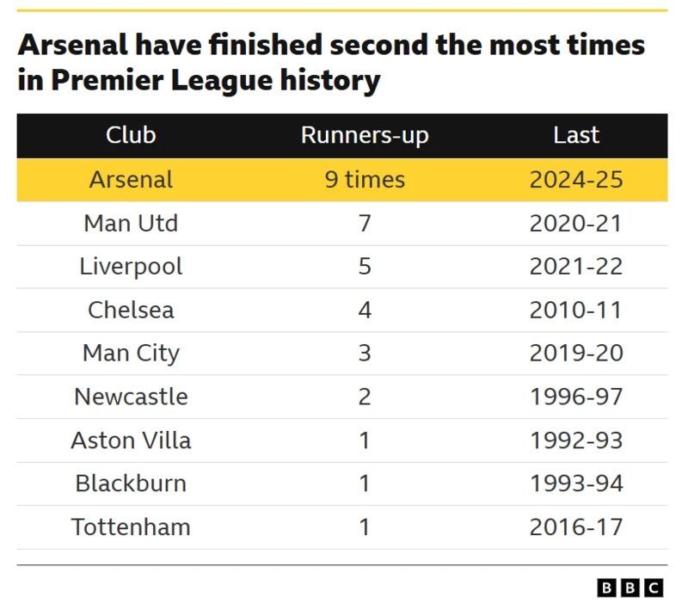Click the 2019-20 season cell
Image resolution: width=688 pixels, height=616 pixels.
tap(575, 353)
